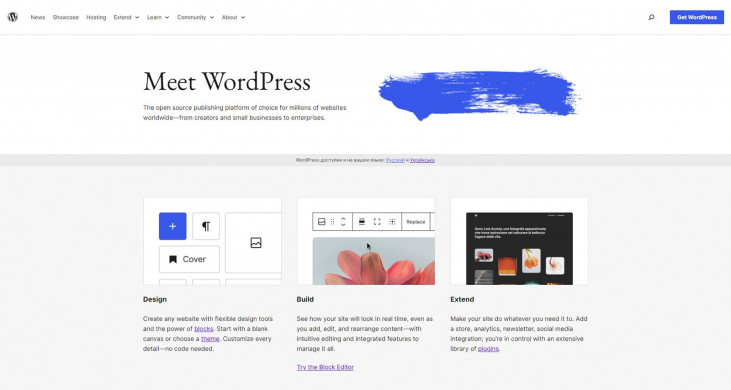
Task: Expand the Extend menu chevron
Action: coord(137,17)
